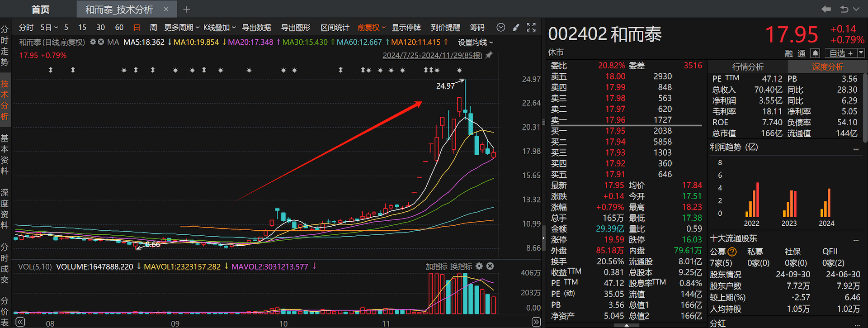868x328 pixels.
Task: Open the 首页 home tab
Action: [40, 10]
